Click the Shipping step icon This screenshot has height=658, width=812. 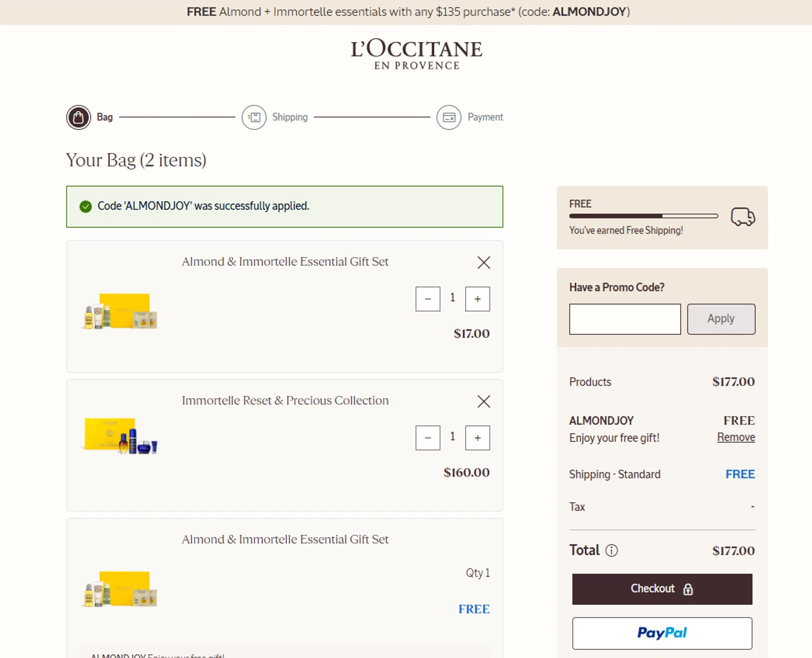[x=254, y=117]
